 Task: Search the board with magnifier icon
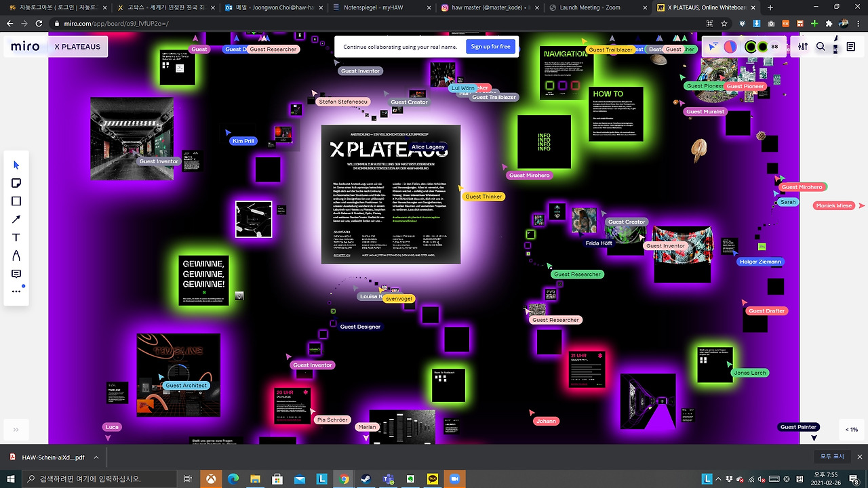[x=821, y=47]
